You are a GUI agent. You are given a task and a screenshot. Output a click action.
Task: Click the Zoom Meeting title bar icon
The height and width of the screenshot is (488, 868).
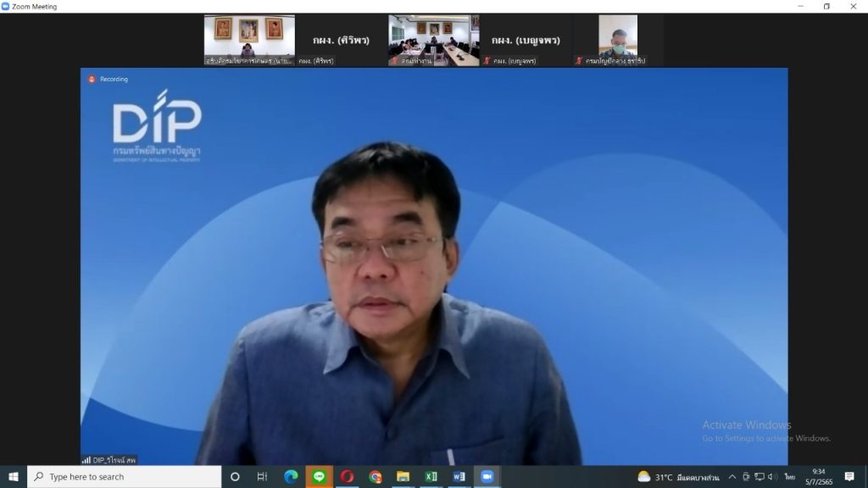6,7
